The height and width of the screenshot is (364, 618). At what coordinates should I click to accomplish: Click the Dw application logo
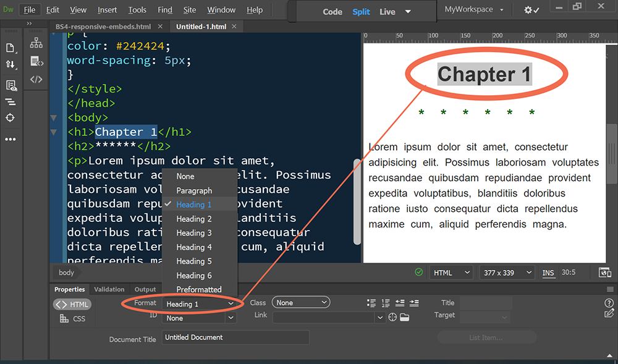tap(8, 9)
